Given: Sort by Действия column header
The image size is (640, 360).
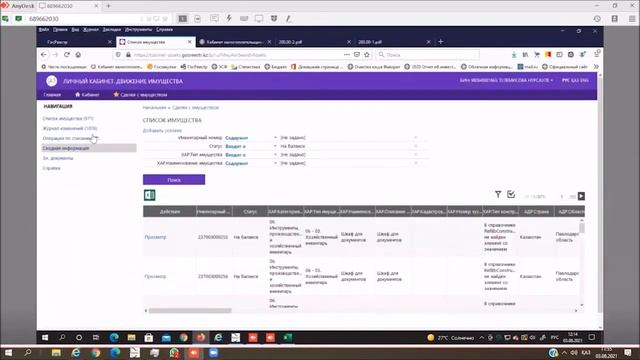Looking at the screenshot, I should pos(169,211).
